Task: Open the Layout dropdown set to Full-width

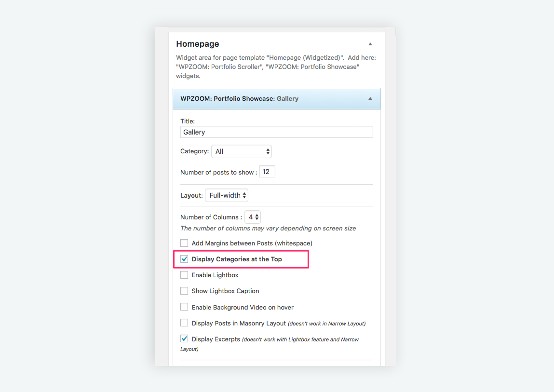Action: click(x=227, y=195)
